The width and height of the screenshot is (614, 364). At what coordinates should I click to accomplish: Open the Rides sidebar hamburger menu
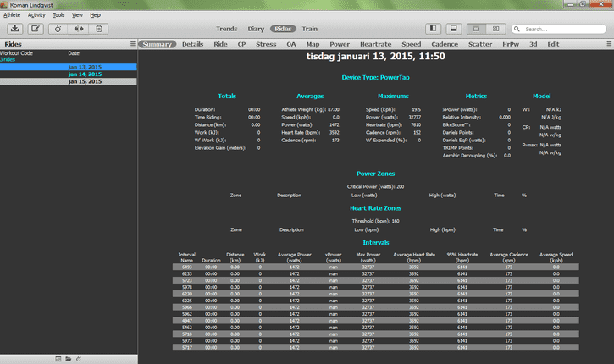click(x=133, y=44)
